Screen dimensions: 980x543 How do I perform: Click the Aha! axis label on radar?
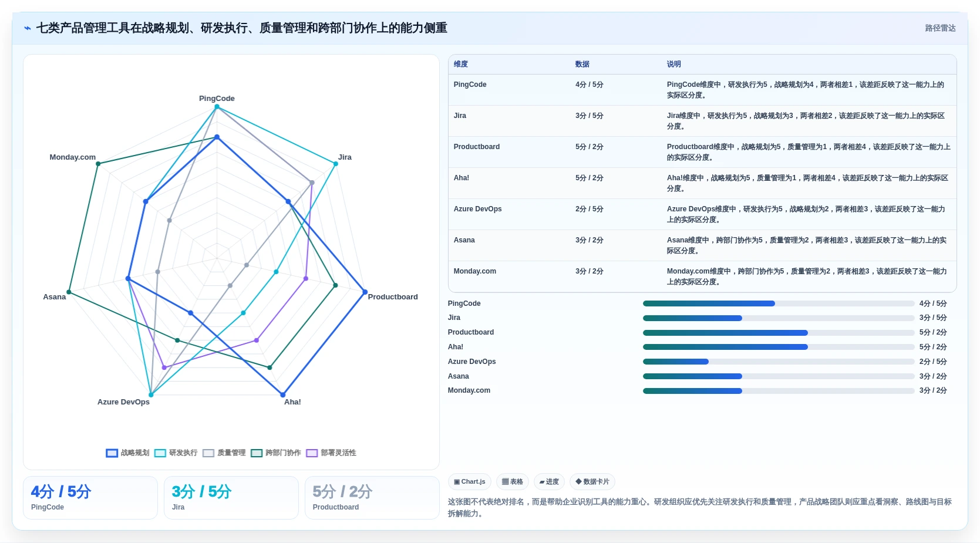[292, 402]
